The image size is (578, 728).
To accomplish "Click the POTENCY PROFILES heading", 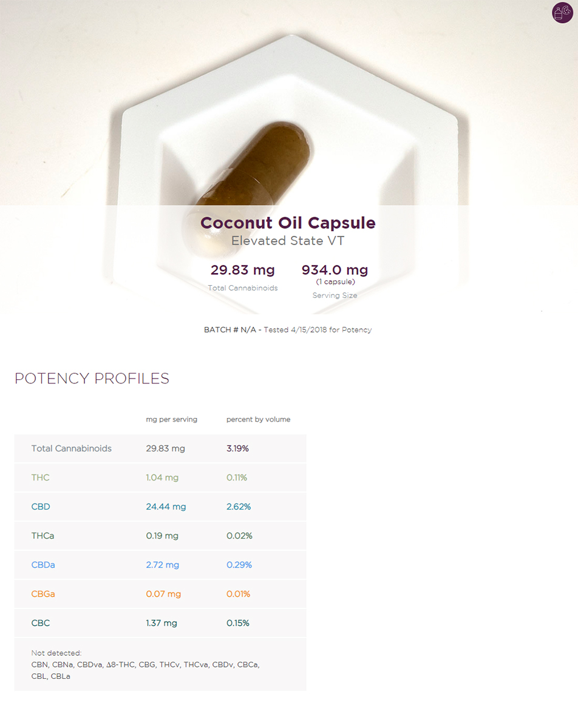I will click(92, 379).
